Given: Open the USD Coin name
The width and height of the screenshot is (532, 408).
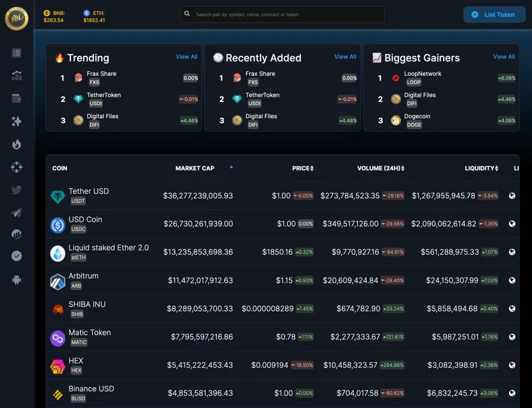Looking at the screenshot, I should click(85, 219).
